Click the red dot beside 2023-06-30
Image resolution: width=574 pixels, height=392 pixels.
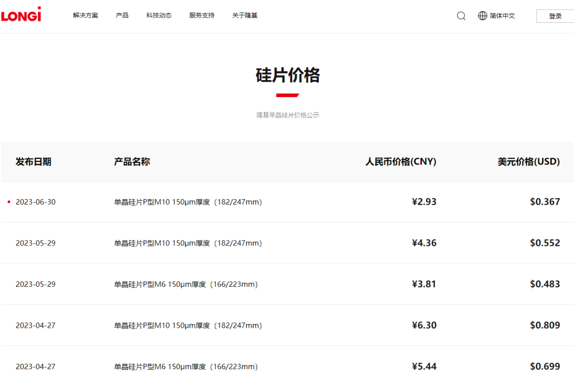[x=9, y=202]
